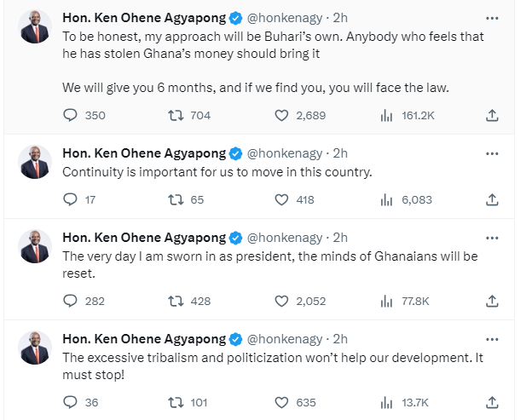This screenshot has height=420, width=532.
Task: Like the tweet with 2,689 likes
Action: pos(280,115)
